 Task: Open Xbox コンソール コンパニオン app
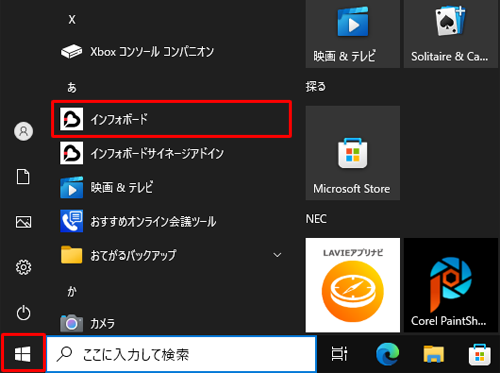(x=171, y=52)
